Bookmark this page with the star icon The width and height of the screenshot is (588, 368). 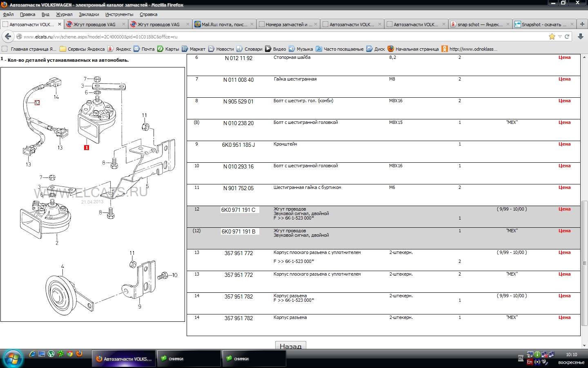tap(552, 36)
